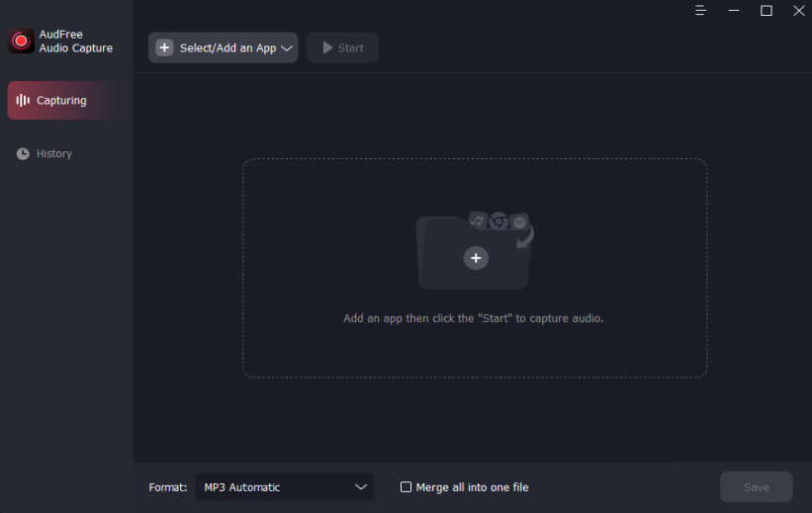Viewport: 812px width, 513px height.
Task: Expand the MP3 Automatic format dropdown
Action: pos(284,487)
